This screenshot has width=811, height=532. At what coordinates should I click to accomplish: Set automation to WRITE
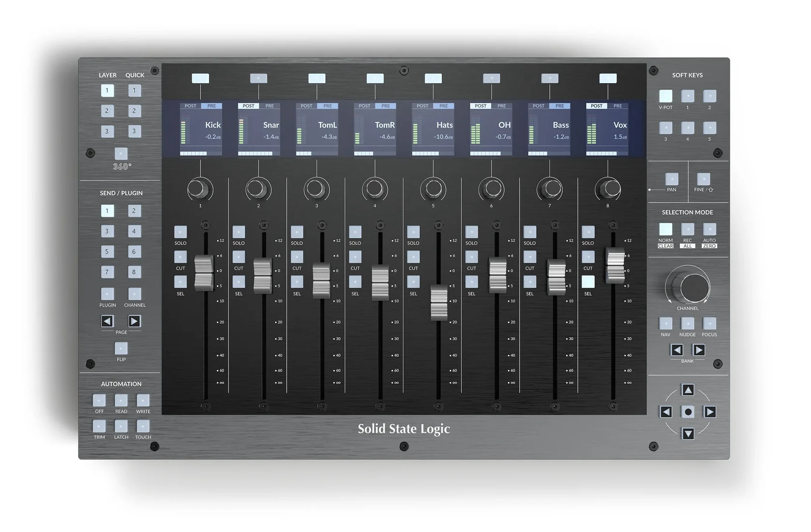(143, 400)
